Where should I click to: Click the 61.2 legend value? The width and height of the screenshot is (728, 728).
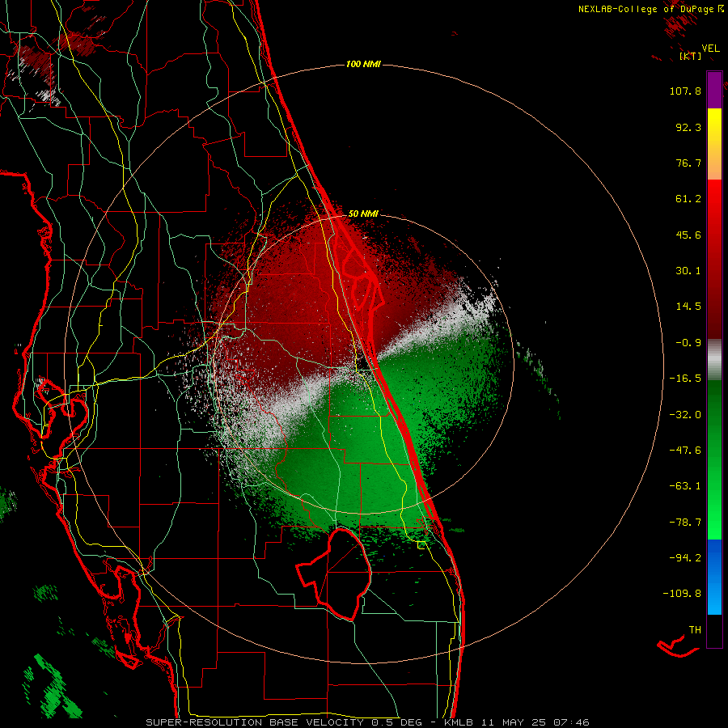click(688, 199)
